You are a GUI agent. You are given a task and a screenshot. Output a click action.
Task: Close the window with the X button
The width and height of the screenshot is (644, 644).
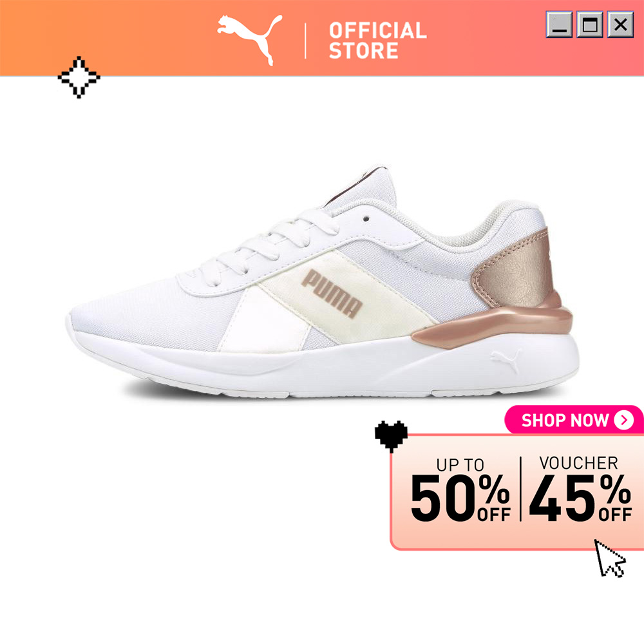(x=621, y=24)
